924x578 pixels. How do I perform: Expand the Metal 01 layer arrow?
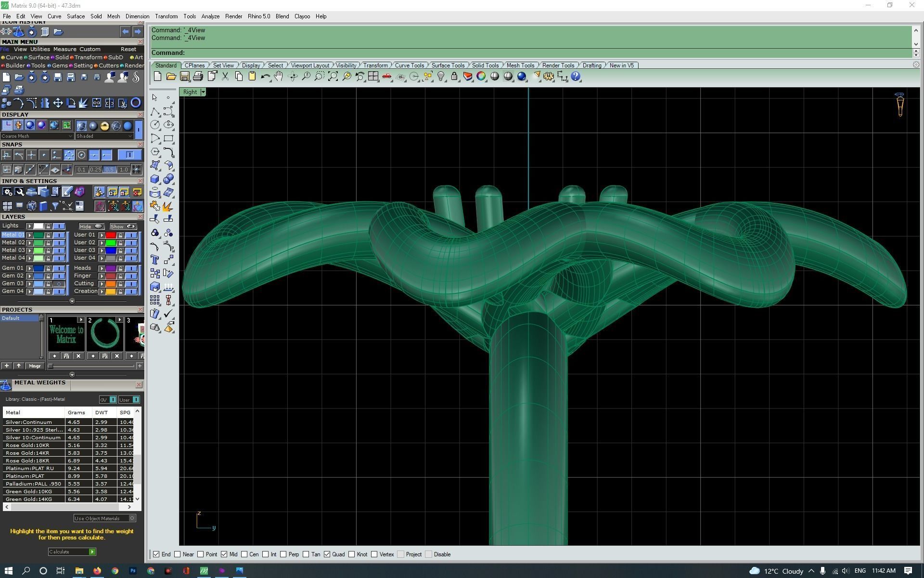pyautogui.click(x=30, y=235)
